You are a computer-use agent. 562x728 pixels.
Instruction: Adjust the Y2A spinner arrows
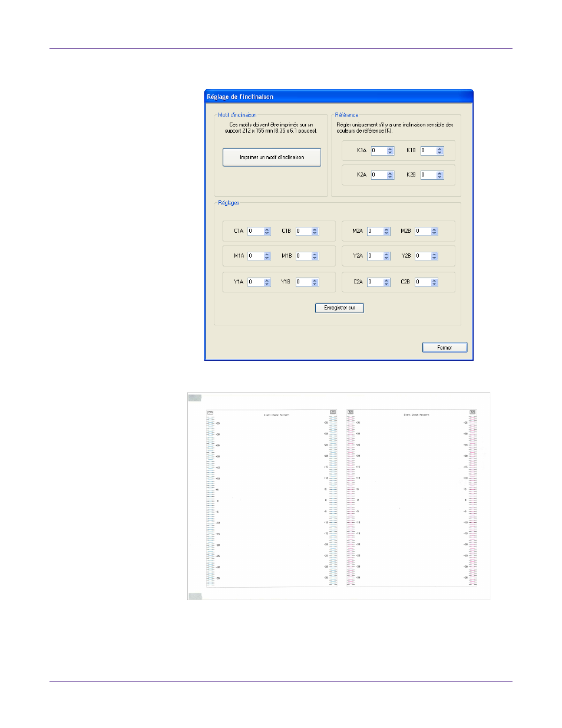[x=386, y=256]
